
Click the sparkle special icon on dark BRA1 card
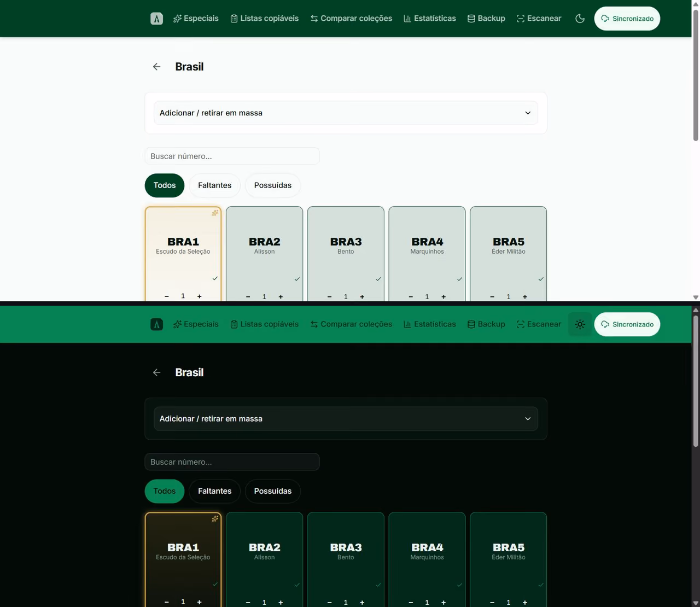215,518
